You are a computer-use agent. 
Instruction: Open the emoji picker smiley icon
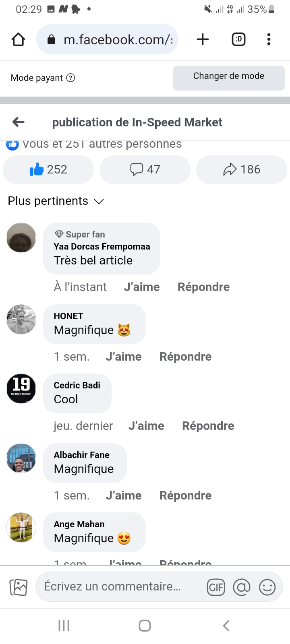coord(267,587)
